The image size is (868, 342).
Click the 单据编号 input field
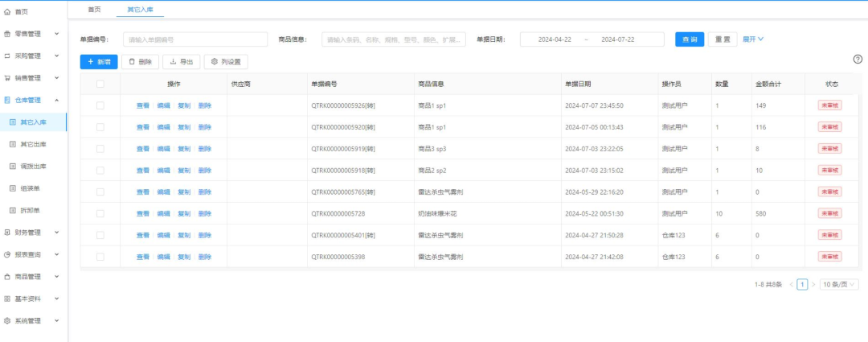point(195,39)
